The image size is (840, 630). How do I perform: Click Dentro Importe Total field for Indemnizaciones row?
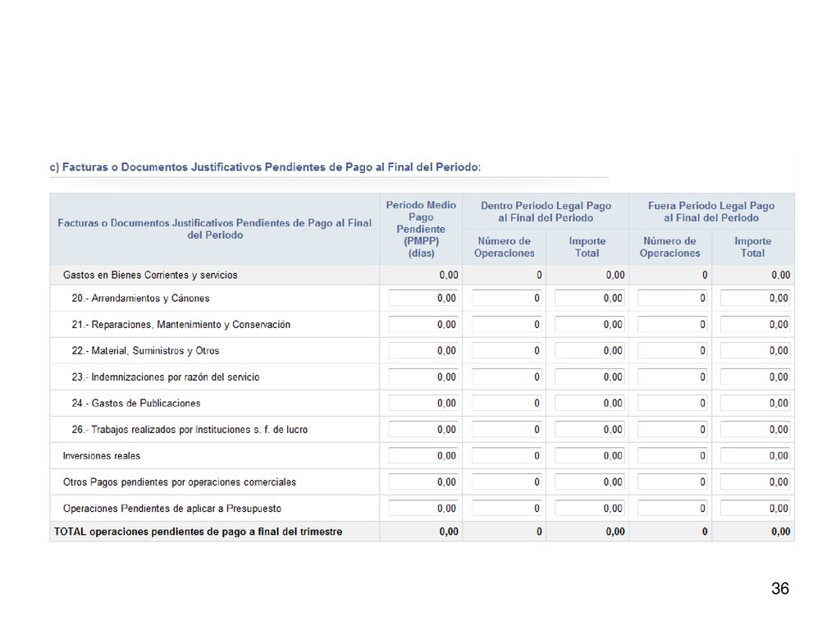(590, 377)
